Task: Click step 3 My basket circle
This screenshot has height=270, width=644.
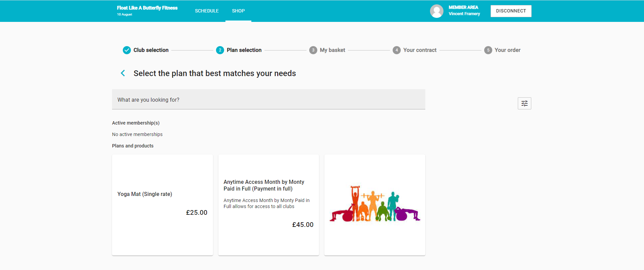Action: click(313, 50)
